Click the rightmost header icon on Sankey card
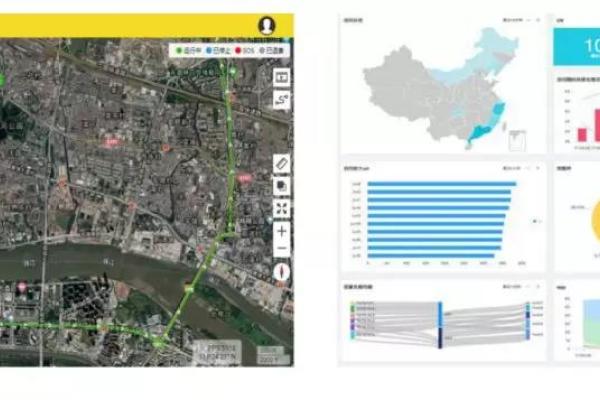 coord(538,286)
